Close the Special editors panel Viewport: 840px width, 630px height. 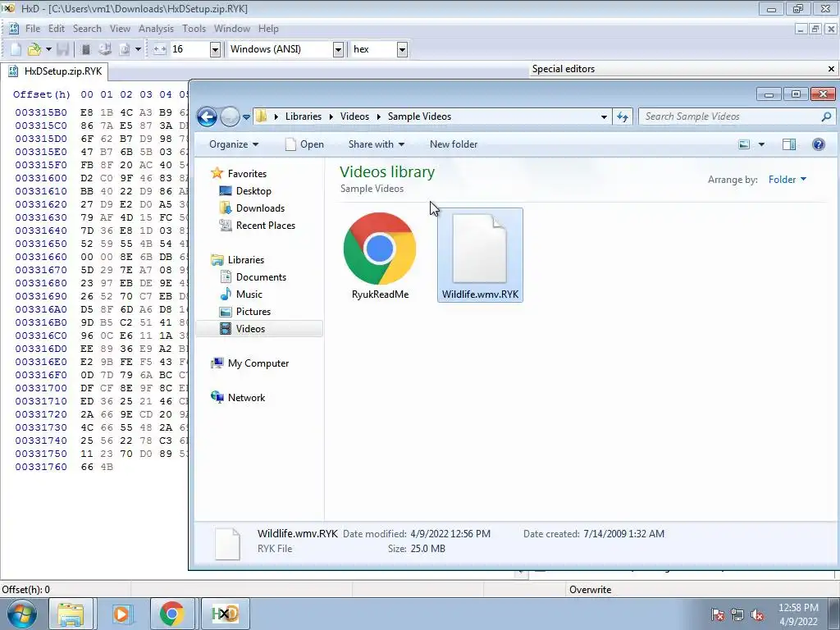point(831,69)
